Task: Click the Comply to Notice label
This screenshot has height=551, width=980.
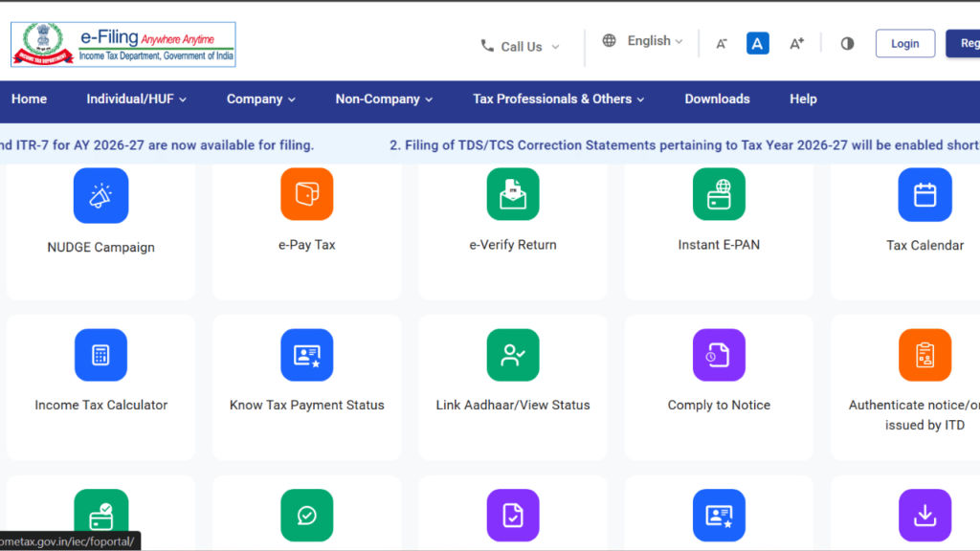Action: (719, 405)
